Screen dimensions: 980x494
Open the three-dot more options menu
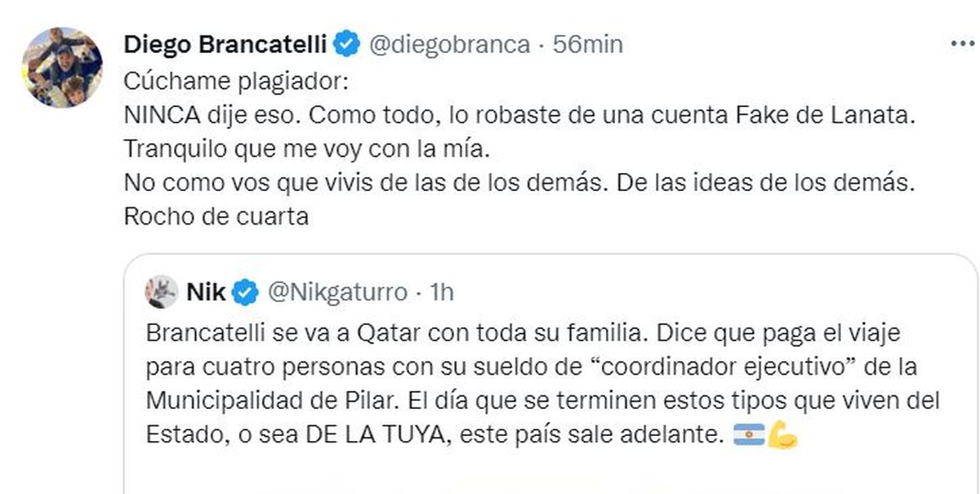click(963, 45)
